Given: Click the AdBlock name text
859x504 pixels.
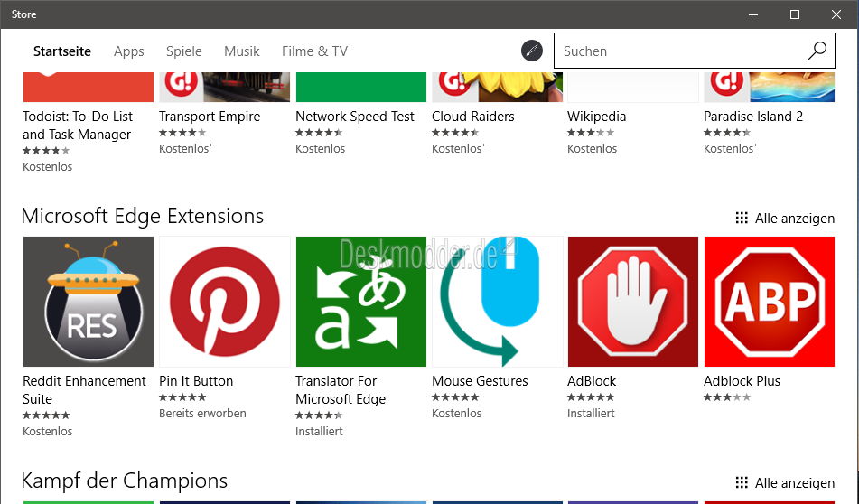Looking at the screenshot, I should click(x=592, y=381).
